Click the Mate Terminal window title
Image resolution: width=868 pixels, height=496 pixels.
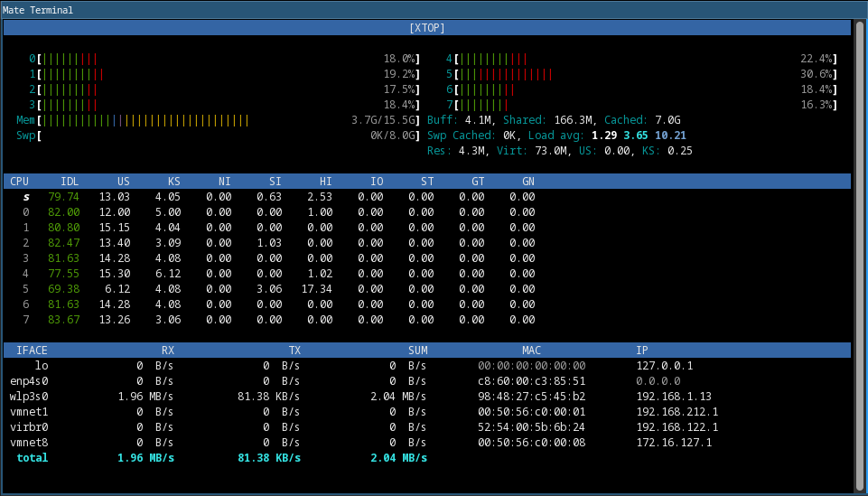pos(38,10)
